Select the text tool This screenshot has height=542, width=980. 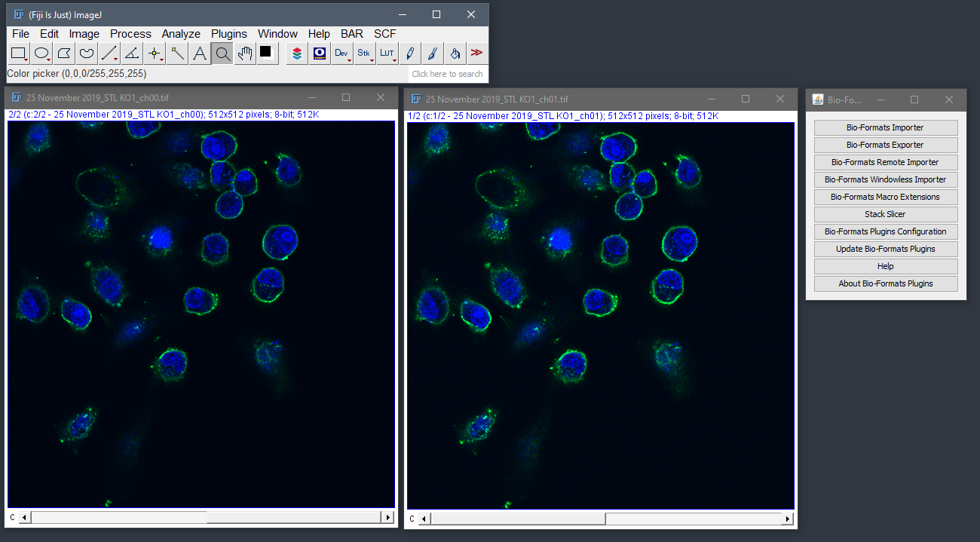(200, 53)
